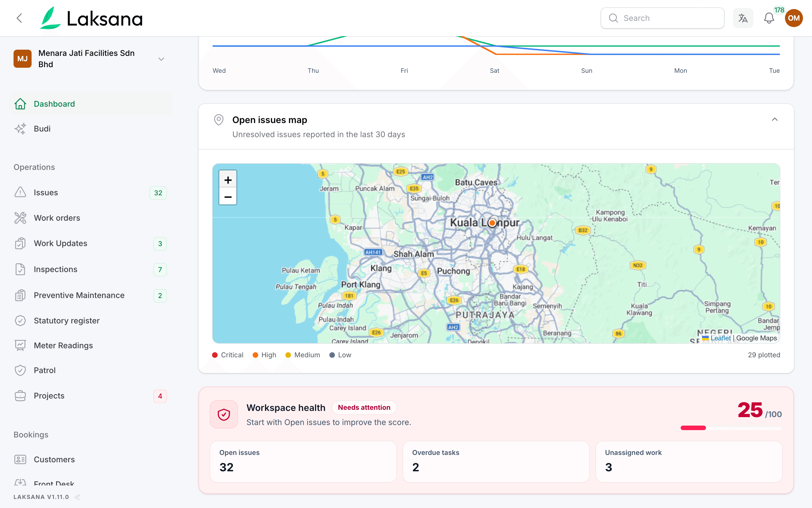
Task: Click the Needs attention badge
Action: (x=364, y=408)
